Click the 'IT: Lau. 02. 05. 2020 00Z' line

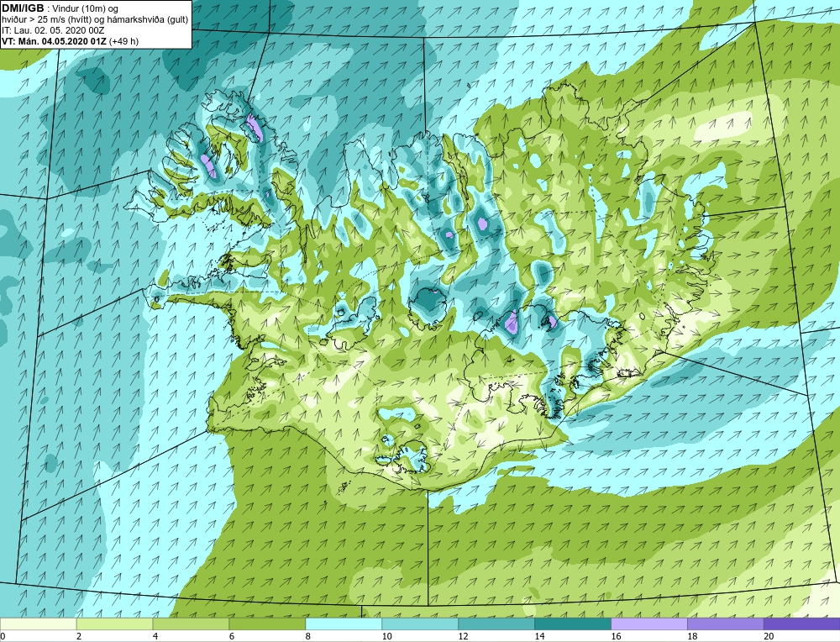coord(51,30)
